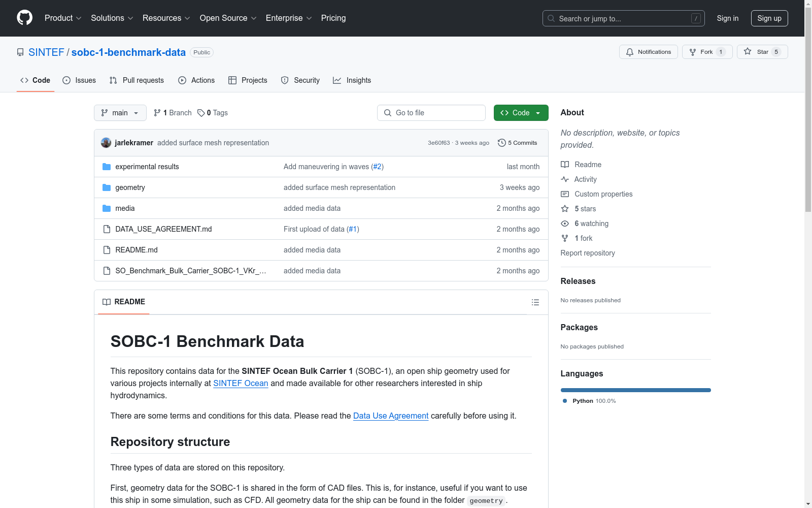Select the README tab header
The width and height of the screenshot is (812, 508).
tap(124, 302)
